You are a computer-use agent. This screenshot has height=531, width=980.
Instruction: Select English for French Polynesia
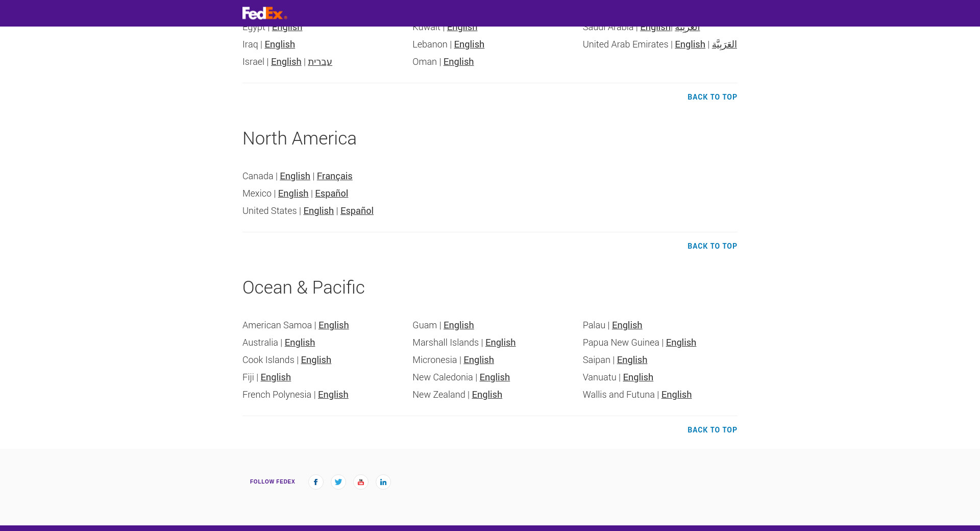coord(333,395)
